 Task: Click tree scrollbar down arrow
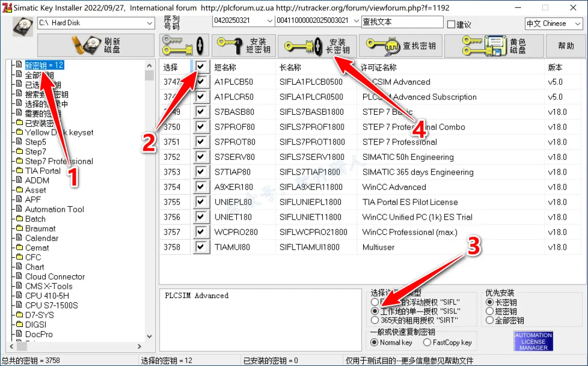[x=149, y=337]
